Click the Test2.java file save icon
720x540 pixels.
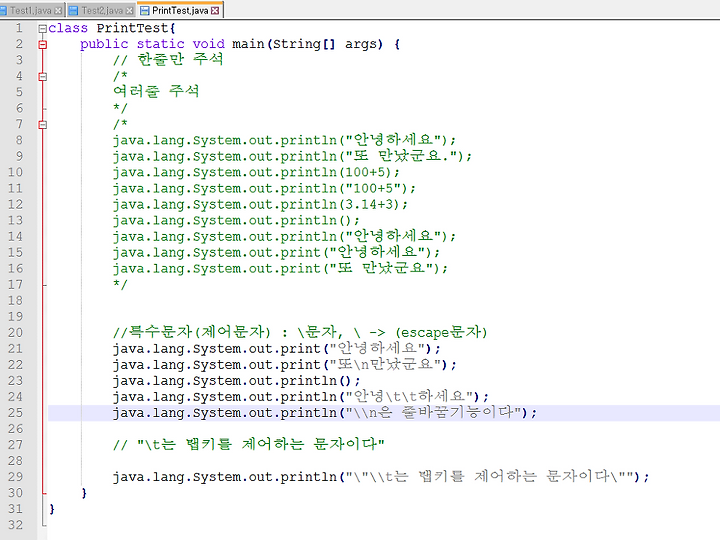(73, 11)
